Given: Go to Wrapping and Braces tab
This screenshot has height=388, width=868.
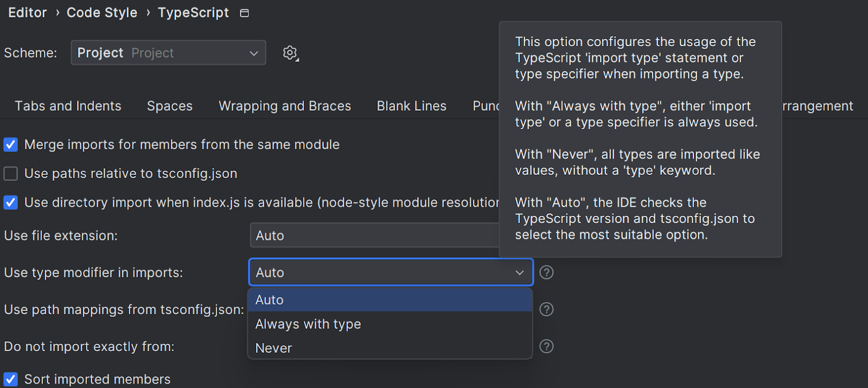Looking at the screenshot, I should point(285,106).
